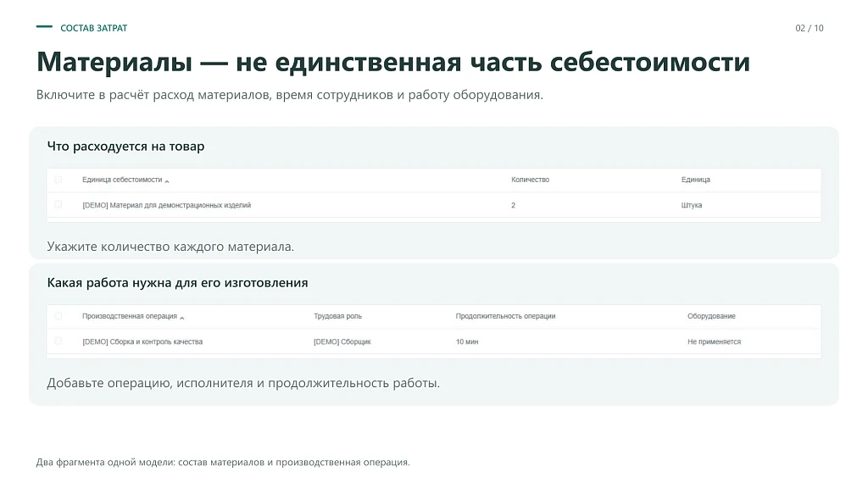Select checkbox for [DEMO] Материал row
Viewport: 868px width, 488px height.
[x=58, y=205]
